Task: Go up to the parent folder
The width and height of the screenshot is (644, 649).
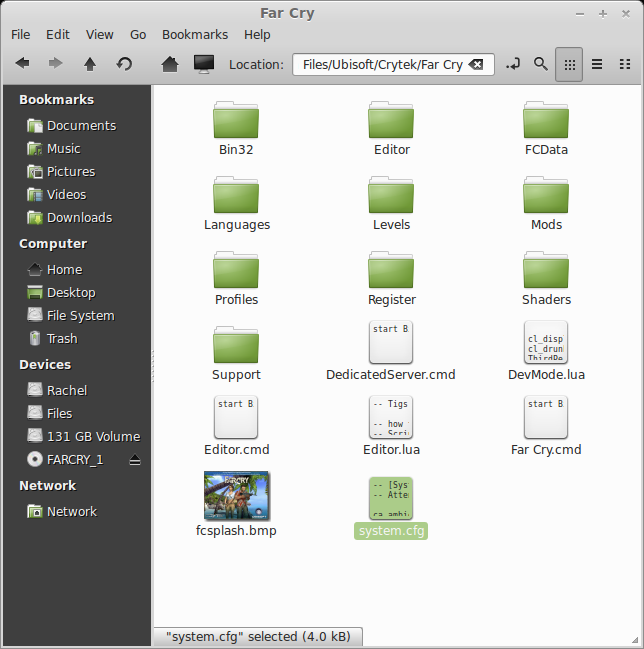Action: [x=90, y=64]
